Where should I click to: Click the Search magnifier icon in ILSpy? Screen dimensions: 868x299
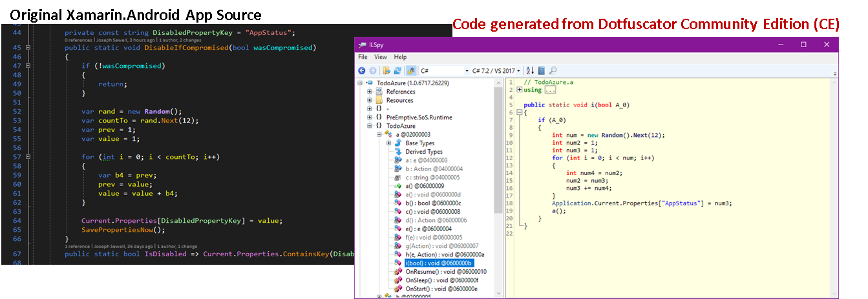coord(553,70)
